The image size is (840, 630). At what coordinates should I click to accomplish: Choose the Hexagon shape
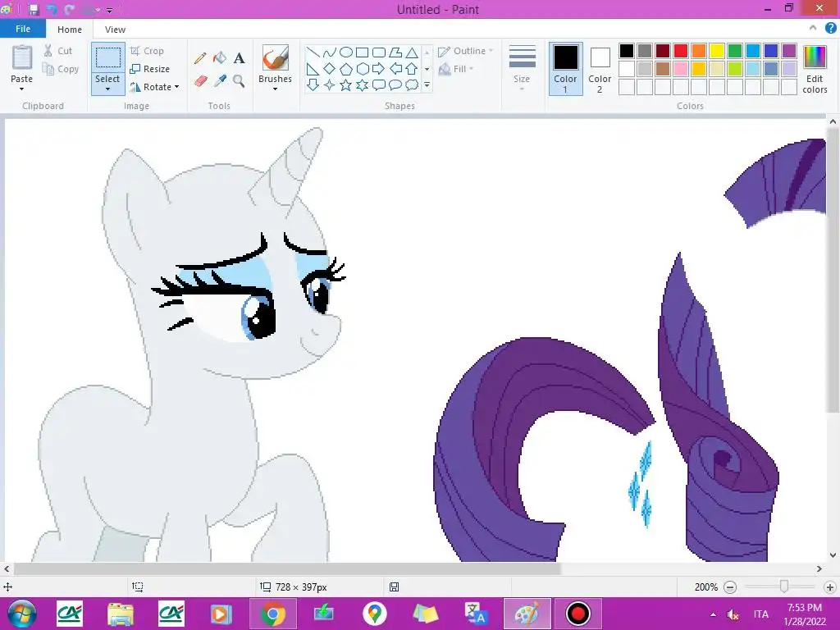pyautogui.click(x=363, y=69)
